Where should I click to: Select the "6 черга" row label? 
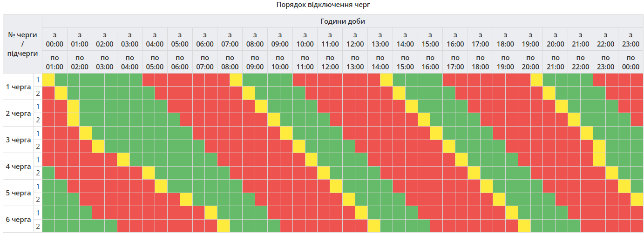coord(18,220)
